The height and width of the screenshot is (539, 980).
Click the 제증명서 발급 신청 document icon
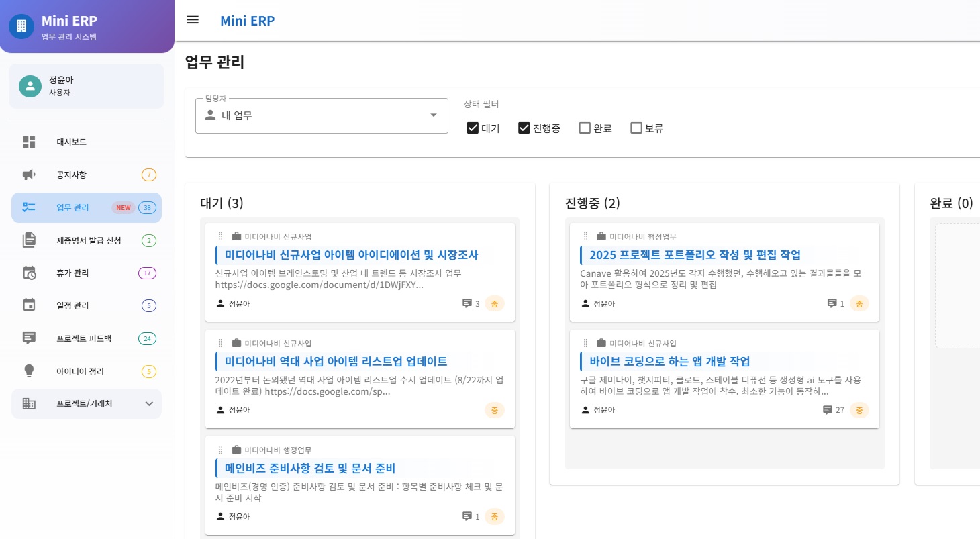click(x=30, y=240)
